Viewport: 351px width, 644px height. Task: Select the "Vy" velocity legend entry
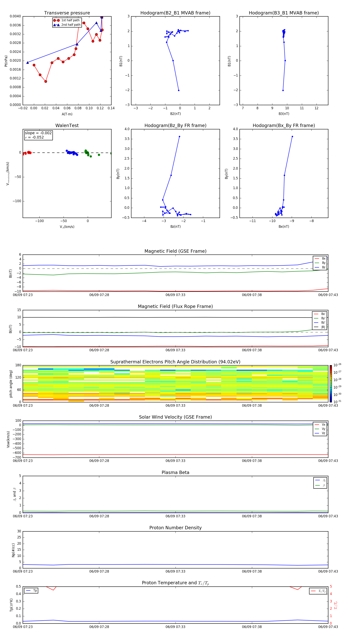point(320,429)
